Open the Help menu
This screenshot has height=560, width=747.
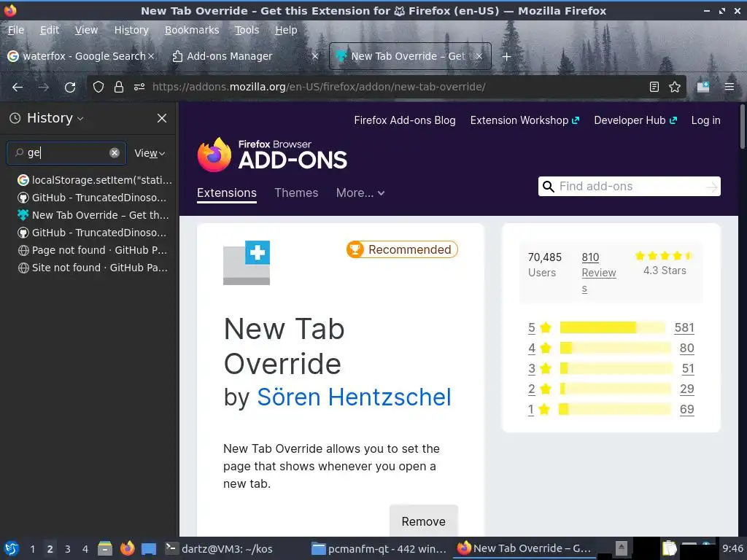pos(286,30)
